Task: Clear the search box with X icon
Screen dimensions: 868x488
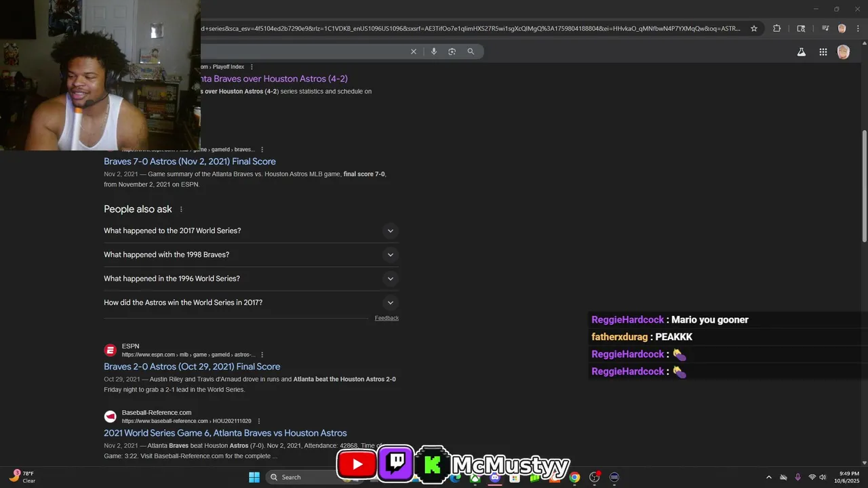Action: [x=414, y=52]
